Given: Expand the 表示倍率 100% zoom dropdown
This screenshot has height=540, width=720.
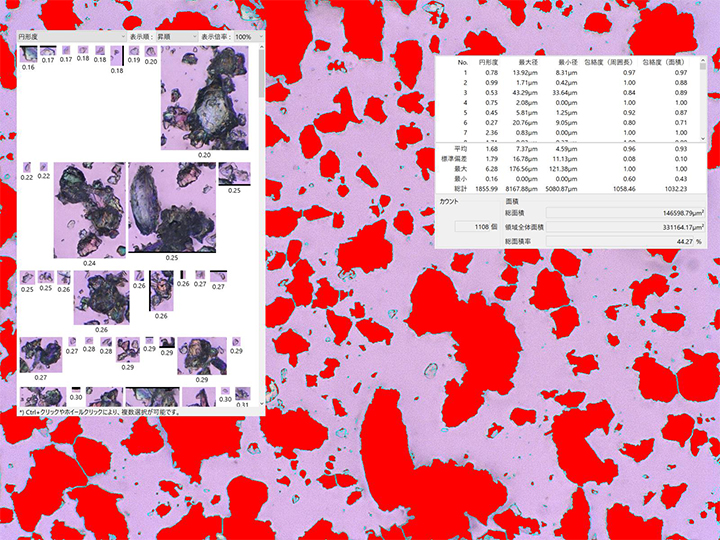Looking at the screenshot, I should 242,37.
